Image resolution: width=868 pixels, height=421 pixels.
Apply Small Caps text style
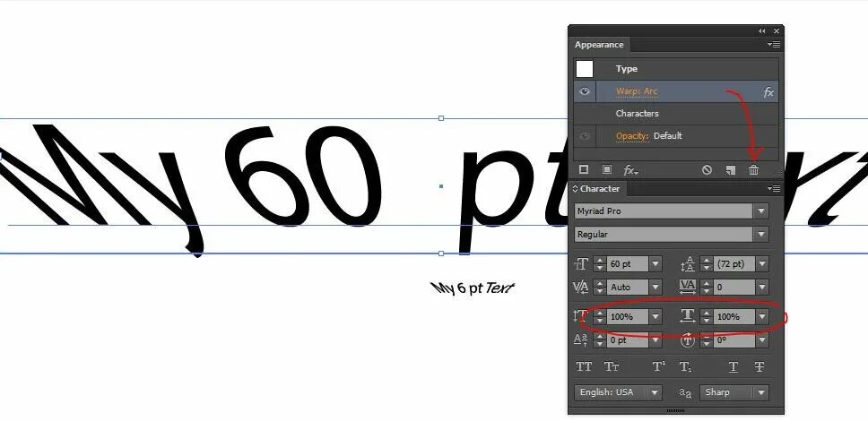click(x=612, y=366)
